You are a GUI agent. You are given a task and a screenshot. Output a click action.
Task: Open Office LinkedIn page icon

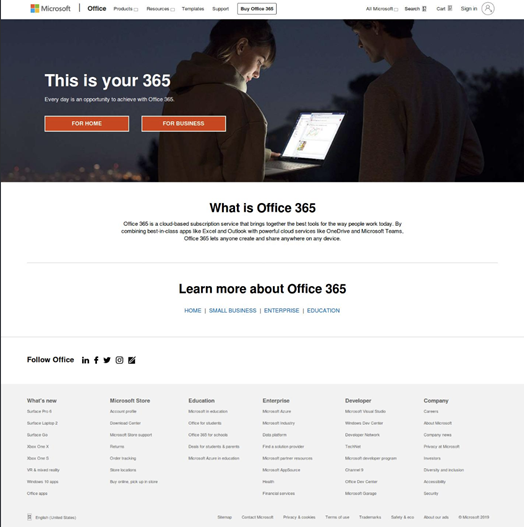click(85, 360)
